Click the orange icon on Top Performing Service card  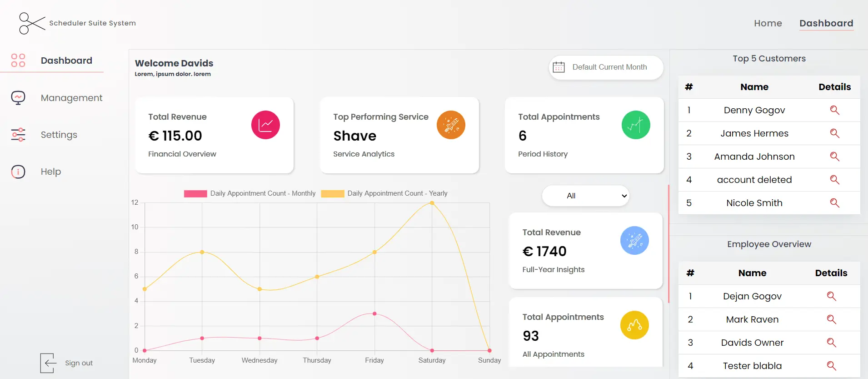click(x=451, y=125)
